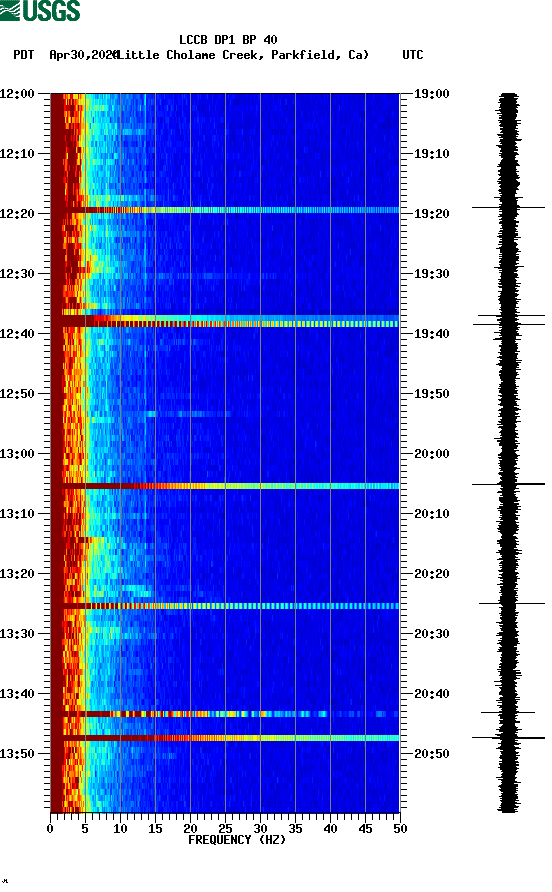Image resolution: width=552 pixels, height=892 pixels.
Task: Click the Little Cholame Creek, Parkfield location text
Action: 242,55
